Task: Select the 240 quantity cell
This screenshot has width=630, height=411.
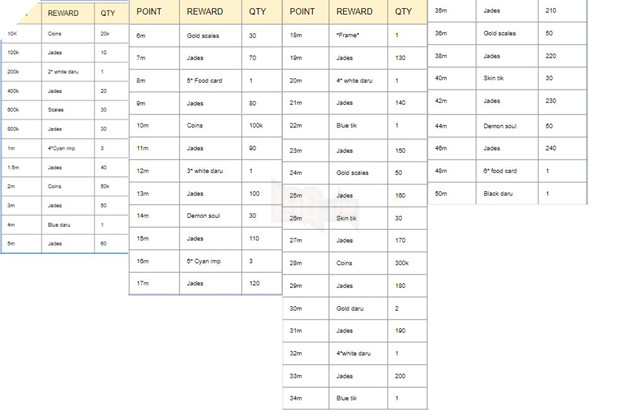Action: coord(551,147)
